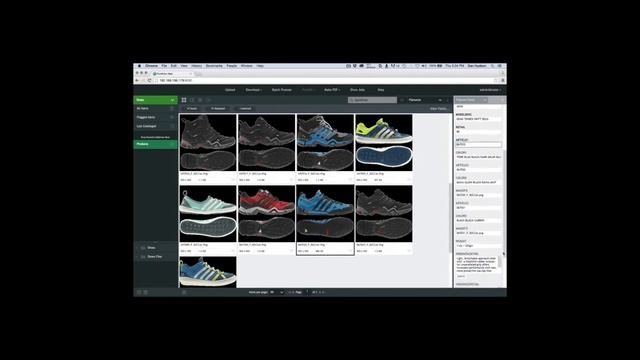Select the green Products entry
This screenshot has width=640, height=360.
click(156, 144)
